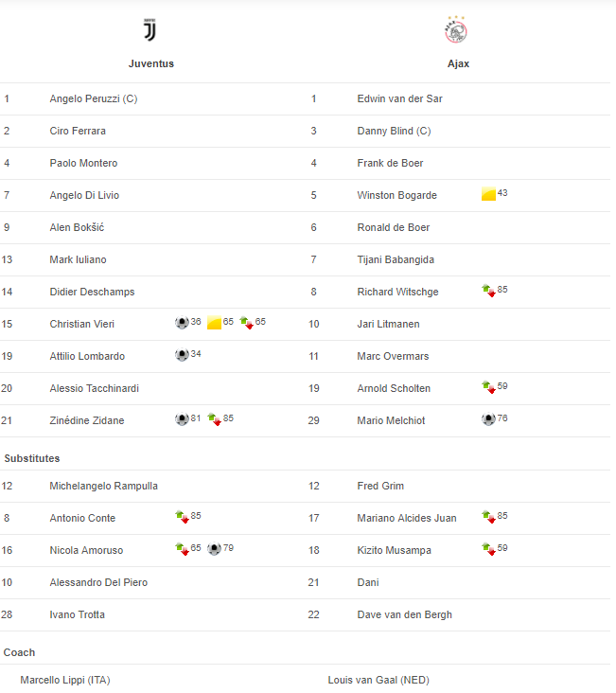Open the Ajax team name link
This screenshot has height=693, width=616.
tap(458, 63)
